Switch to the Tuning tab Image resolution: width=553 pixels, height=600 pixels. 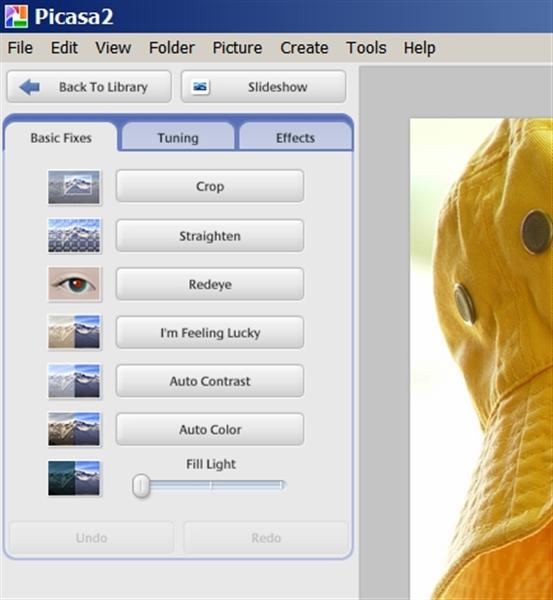[x=178, y=137]
